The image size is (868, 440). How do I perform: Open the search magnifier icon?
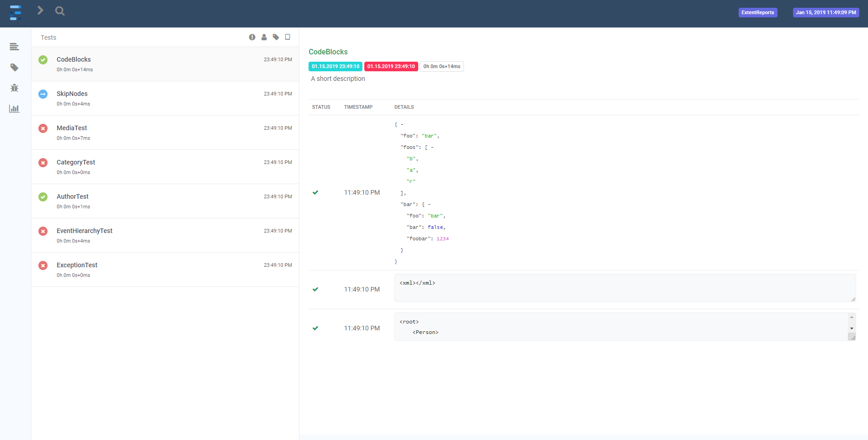tap(60, 11)
